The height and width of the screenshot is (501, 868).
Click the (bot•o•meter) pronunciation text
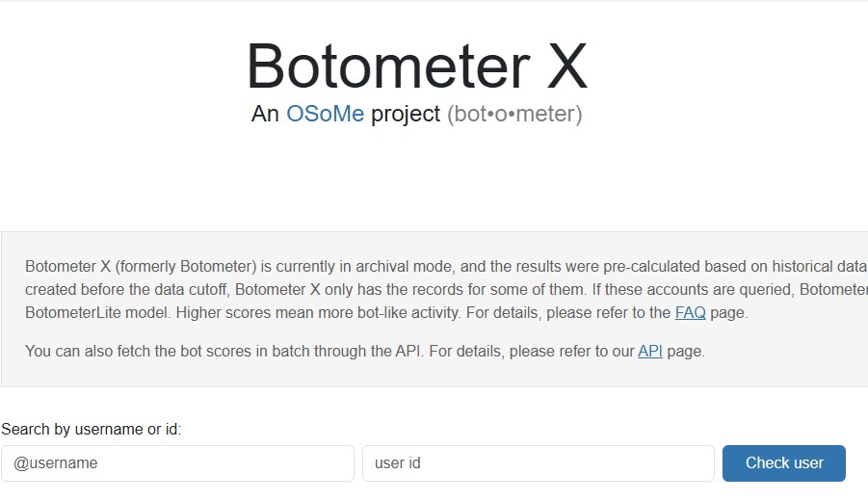point(514,115)
